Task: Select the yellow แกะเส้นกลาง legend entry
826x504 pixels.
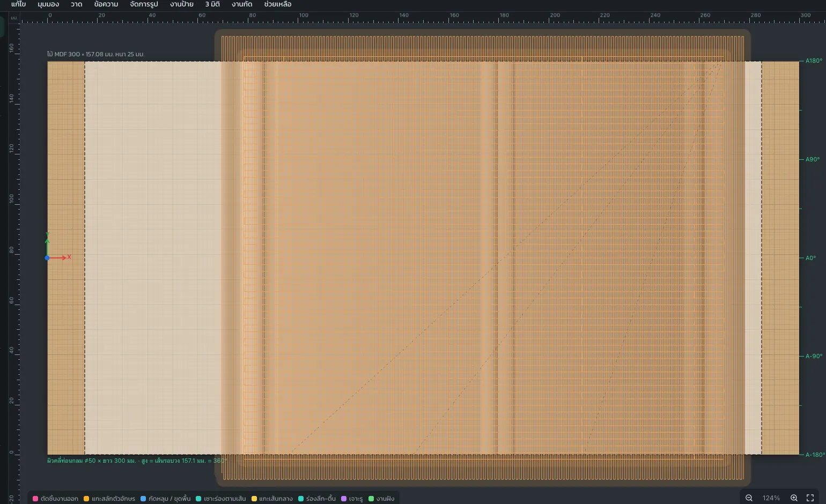Action: pyautogui.click(x=272, y=499)
